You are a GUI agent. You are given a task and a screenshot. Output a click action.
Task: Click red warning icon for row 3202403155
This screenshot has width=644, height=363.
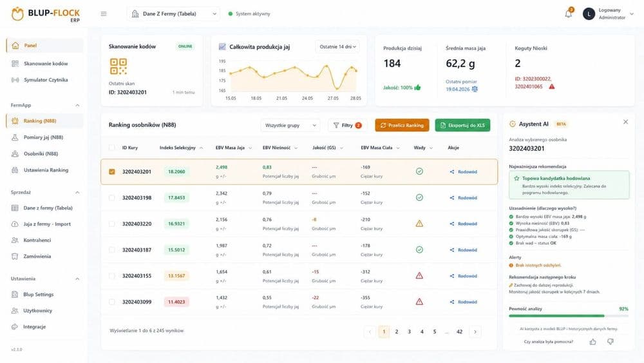click(419, 275)
